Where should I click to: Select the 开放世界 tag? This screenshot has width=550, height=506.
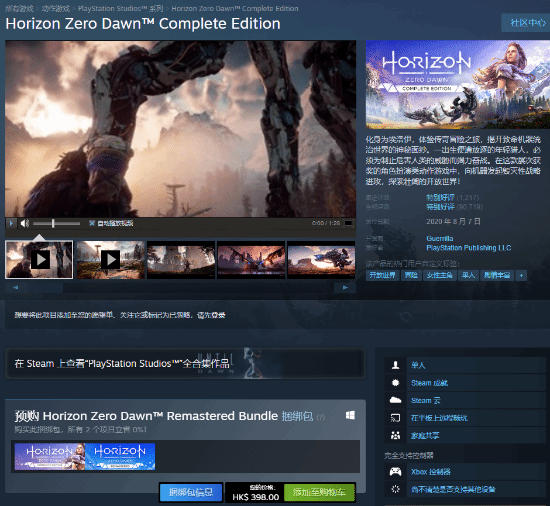(382, 275)
